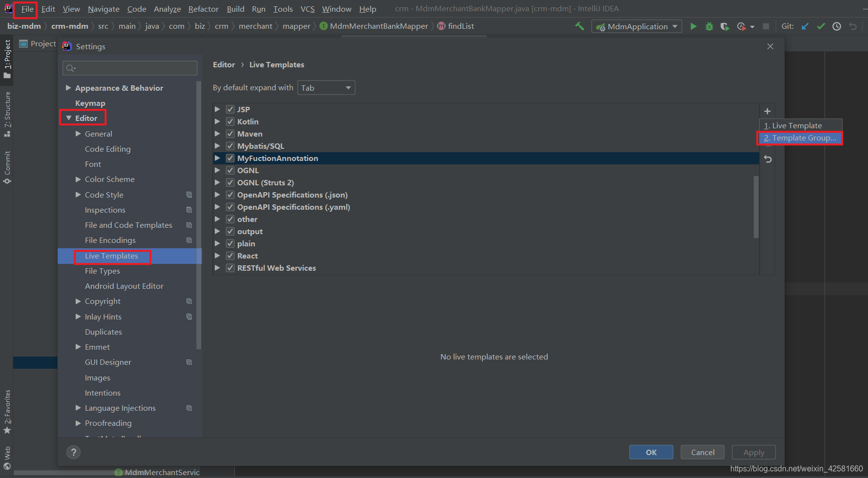
Task: Open the Navigate menu
Action: (x=103, y=9)
